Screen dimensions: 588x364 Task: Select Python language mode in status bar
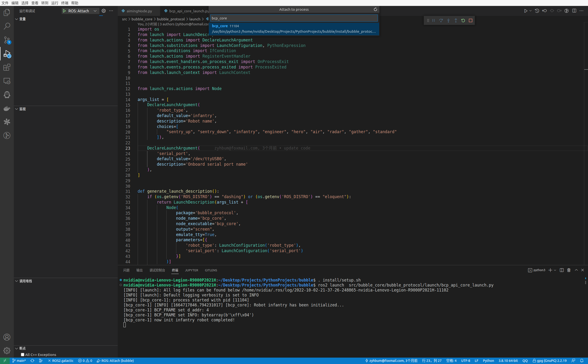click(x=488, y=361)
